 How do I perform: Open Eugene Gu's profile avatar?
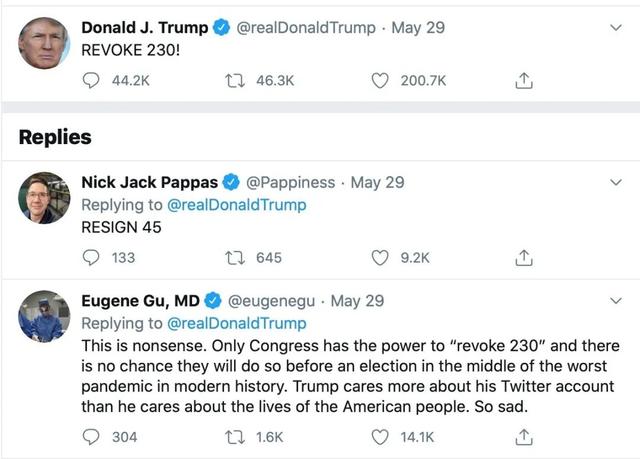pos(44,317)
